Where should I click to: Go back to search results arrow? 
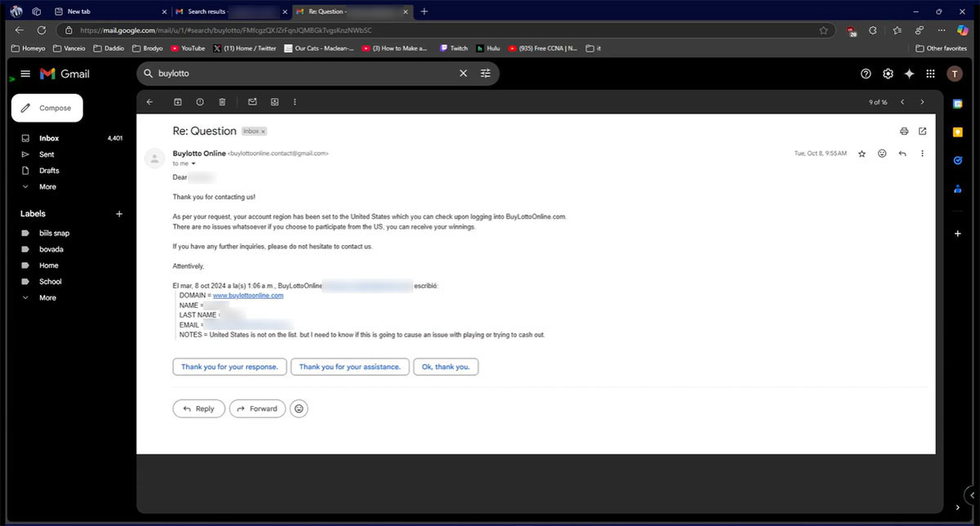(x=149, y=102)
